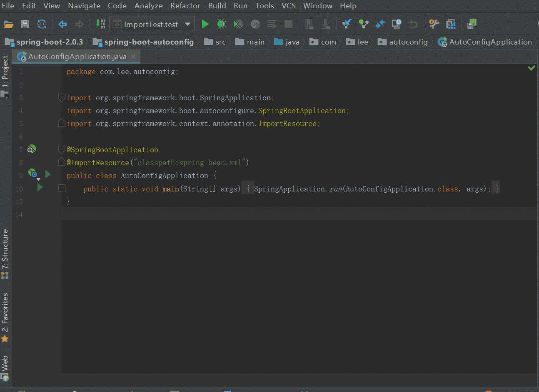This screenshot has width=539, height=392.
Task: Click the stop square toolbar icon
Action: point(288,24)
